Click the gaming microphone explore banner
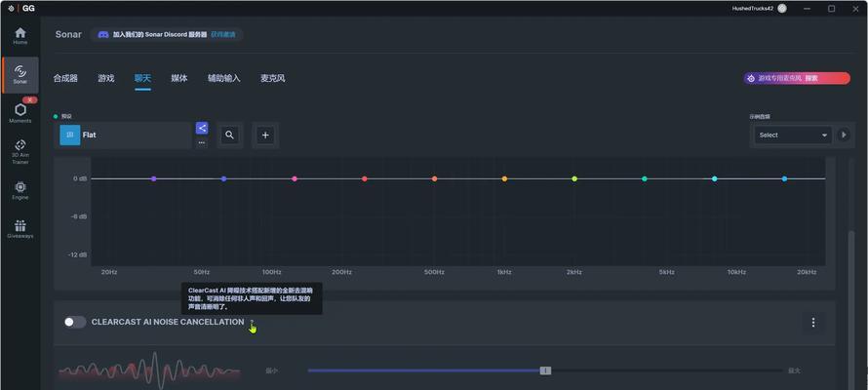This screenshot has height=390, width=868. click(797, 79)
